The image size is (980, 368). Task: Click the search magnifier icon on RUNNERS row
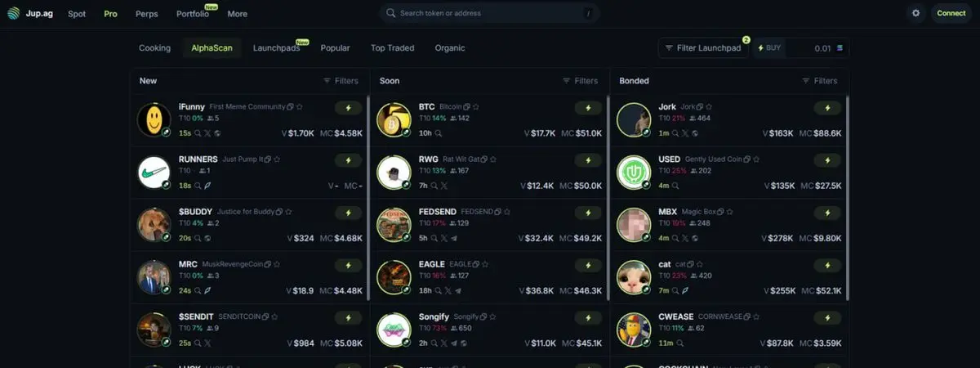coord(198,186)
